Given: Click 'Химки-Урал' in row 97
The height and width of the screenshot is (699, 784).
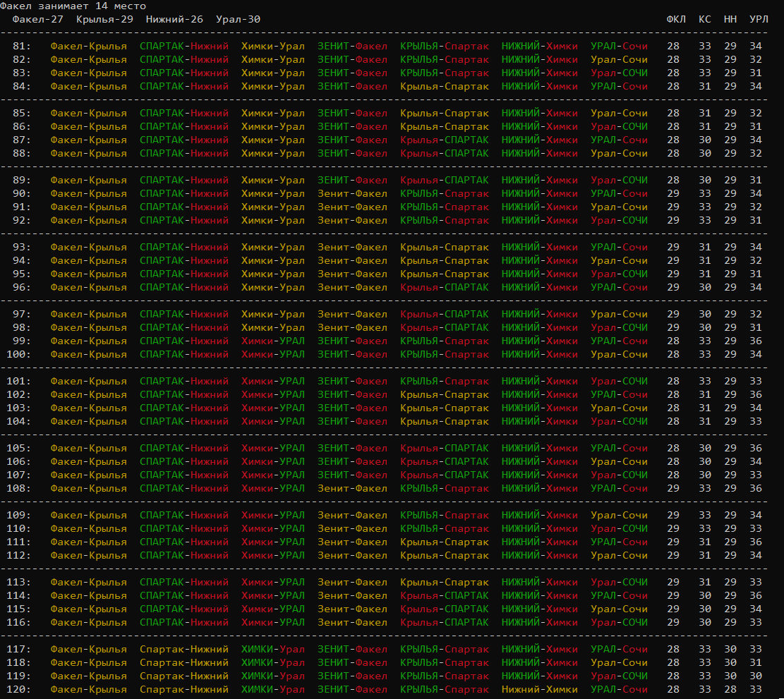Looking at the screenshot, I should [x=273, y=315].
